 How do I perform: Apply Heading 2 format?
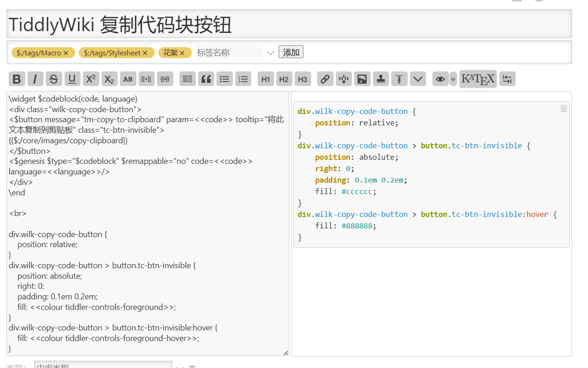pyautogui.click(x=284, y=79)
